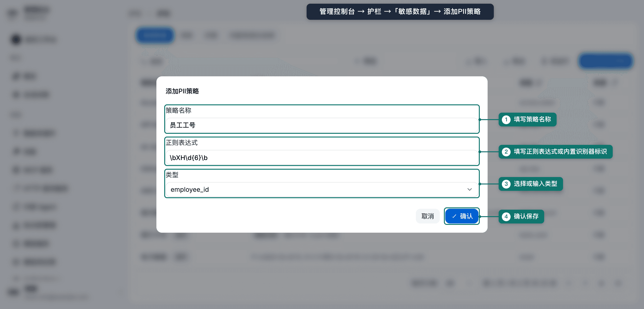Click the 正则表达式 label
The width and height of the screenshot is (644, 309).
182,143
